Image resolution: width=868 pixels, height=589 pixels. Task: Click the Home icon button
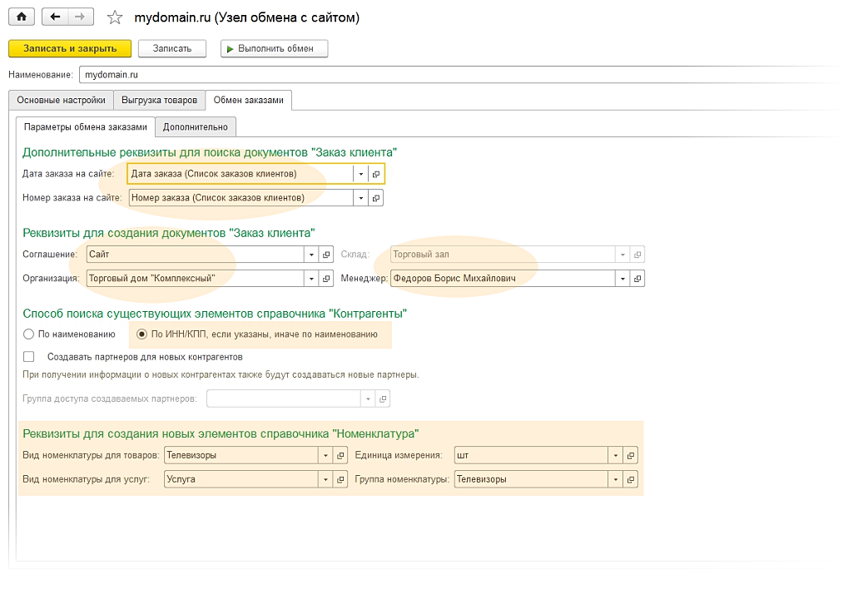21,17
